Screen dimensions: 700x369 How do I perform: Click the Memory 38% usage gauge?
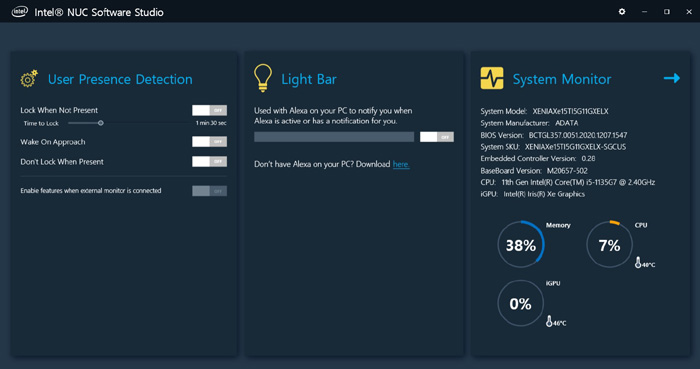click(x=521, y=245)
